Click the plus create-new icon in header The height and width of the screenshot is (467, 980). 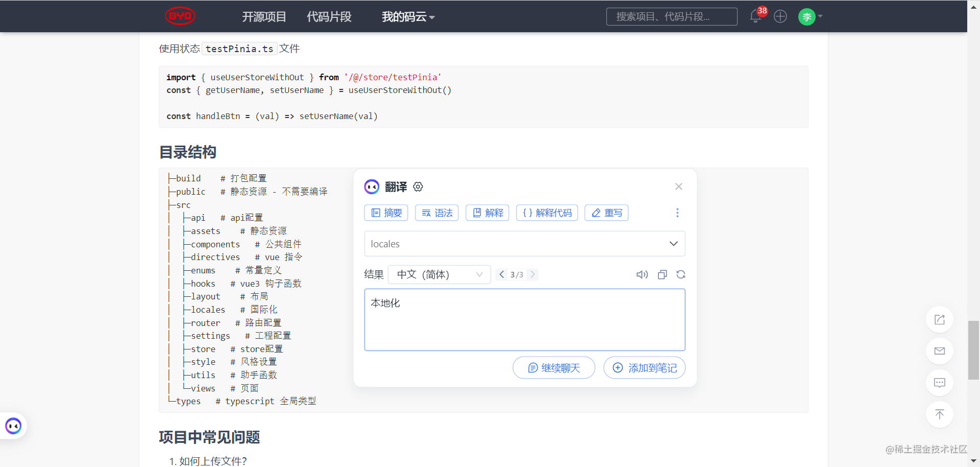780,16
